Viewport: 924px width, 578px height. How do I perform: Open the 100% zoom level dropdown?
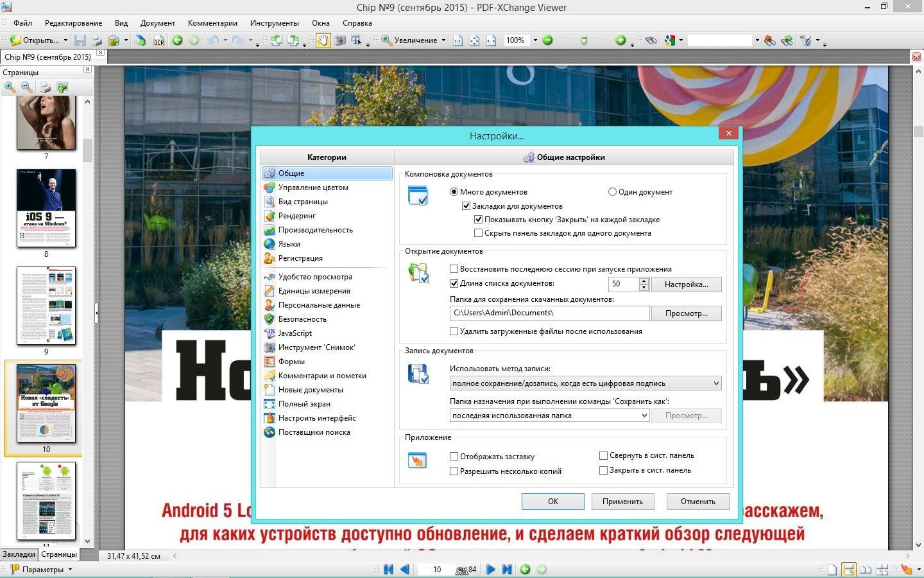pyautogui.click(x=535, y=40)
